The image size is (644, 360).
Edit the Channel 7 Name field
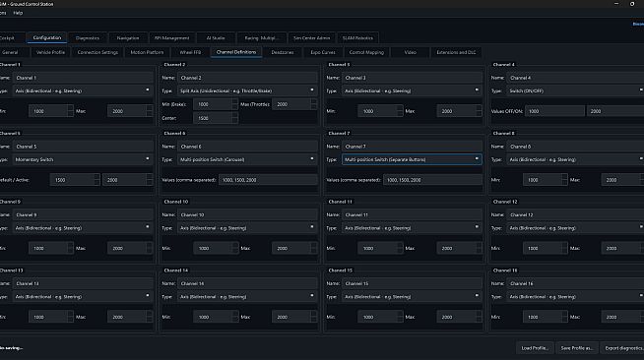412,147
